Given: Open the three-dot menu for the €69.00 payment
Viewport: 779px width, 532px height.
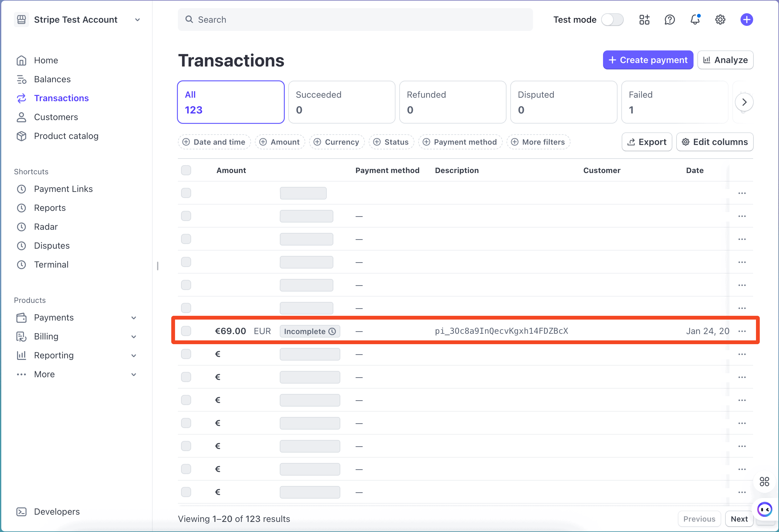Looking at the screenshot, I should [x=742, y=331].
